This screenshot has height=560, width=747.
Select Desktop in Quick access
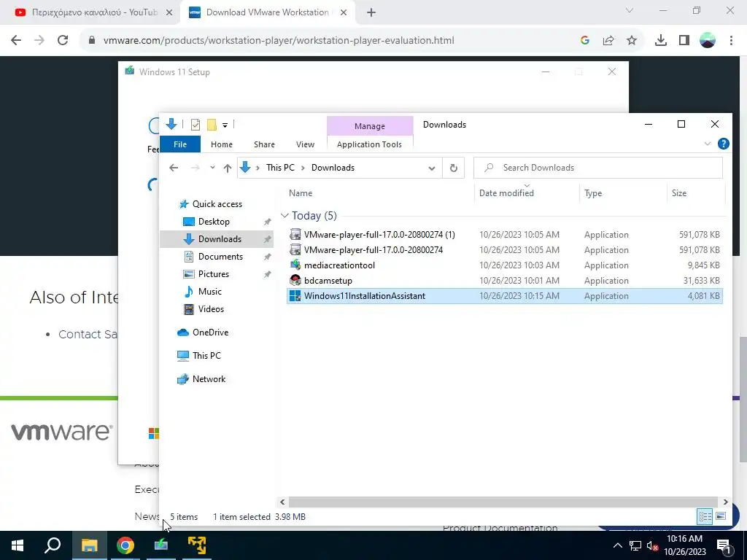214,222
